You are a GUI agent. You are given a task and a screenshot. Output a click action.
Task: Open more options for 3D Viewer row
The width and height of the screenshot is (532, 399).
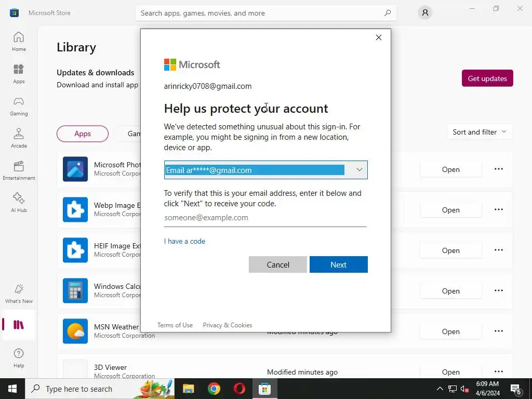coord(498,371)
